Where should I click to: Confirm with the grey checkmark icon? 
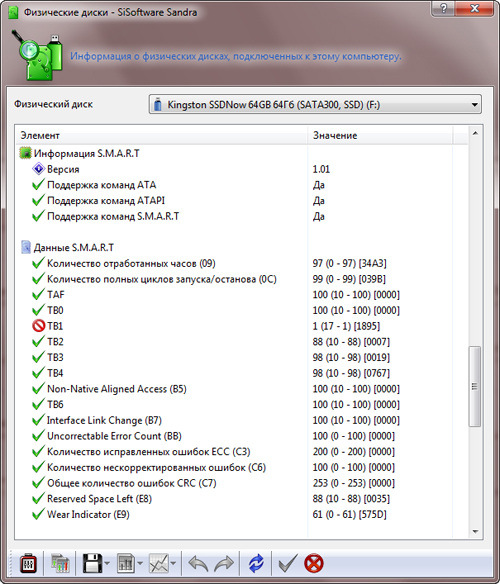point(288,564)
